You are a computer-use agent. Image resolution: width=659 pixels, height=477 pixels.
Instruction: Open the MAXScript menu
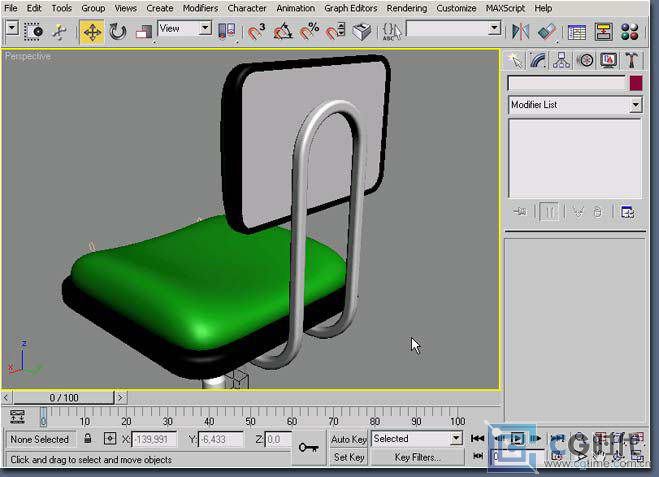click(x=505, y=8)
